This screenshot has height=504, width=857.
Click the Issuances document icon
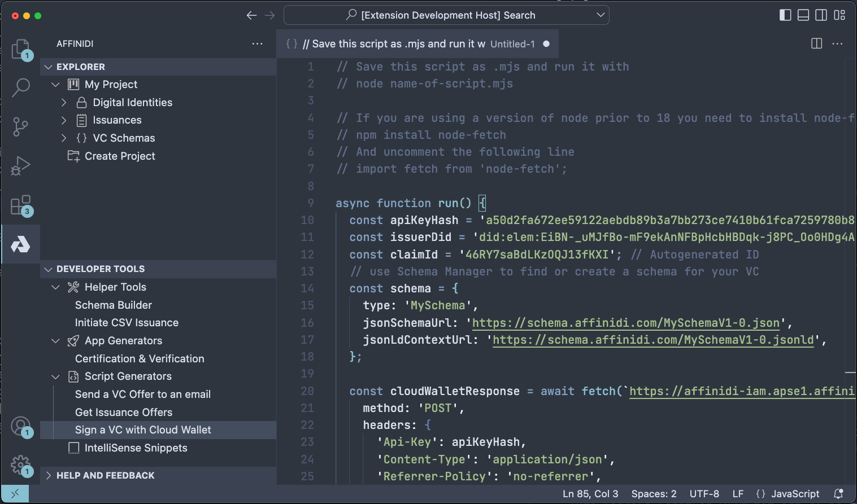click(81, 120)
